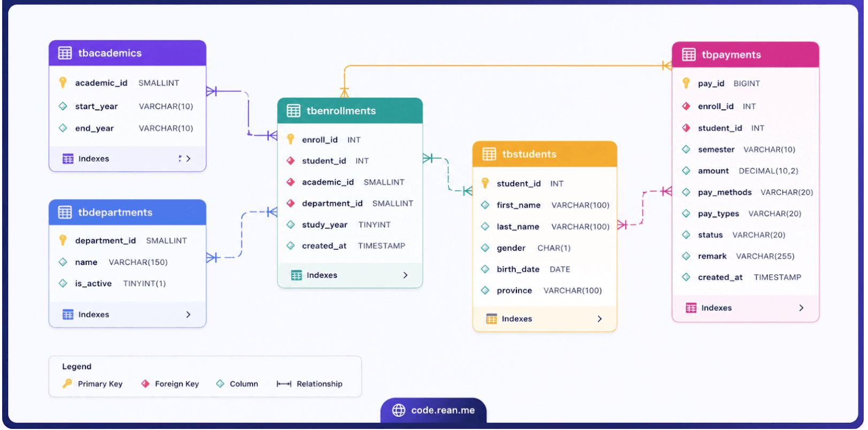The width and height of the screenshot is (868, 430).
Task: Click the Indexes label in tbstudents
Action: [x=517, y=319]
